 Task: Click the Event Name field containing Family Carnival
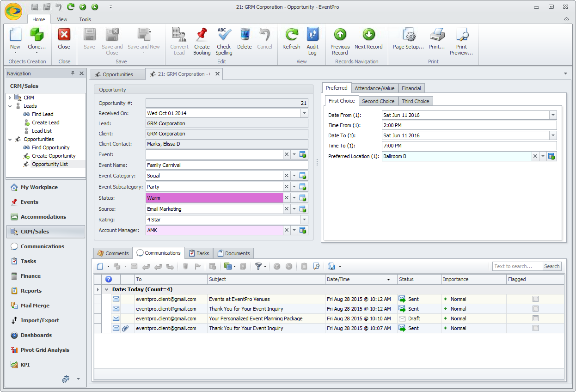227,165
